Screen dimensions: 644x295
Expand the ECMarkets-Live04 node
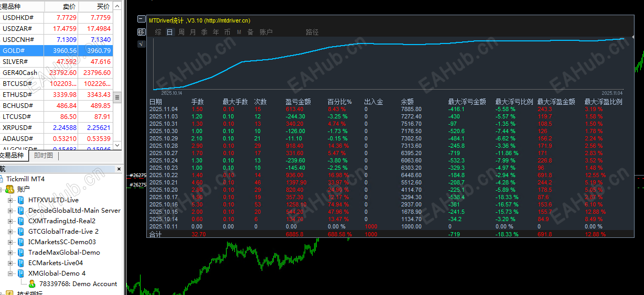10,263
